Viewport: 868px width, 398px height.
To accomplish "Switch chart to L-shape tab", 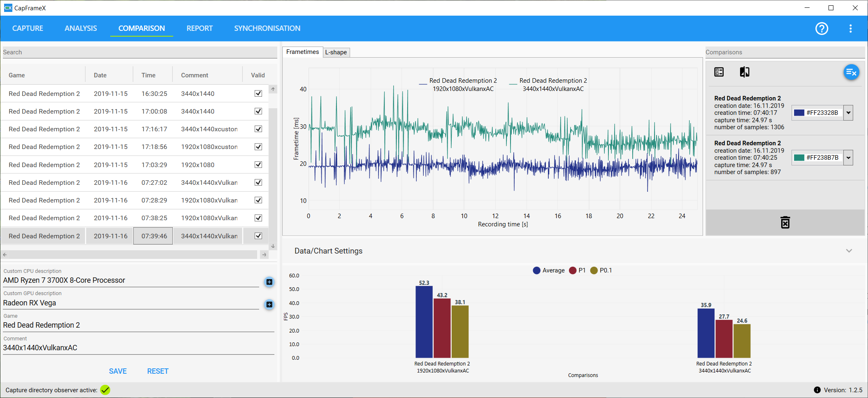I will tap(336, 52).
